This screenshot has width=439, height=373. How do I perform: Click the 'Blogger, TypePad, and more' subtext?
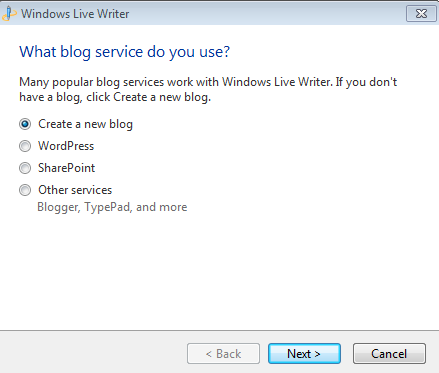(112, 207)
